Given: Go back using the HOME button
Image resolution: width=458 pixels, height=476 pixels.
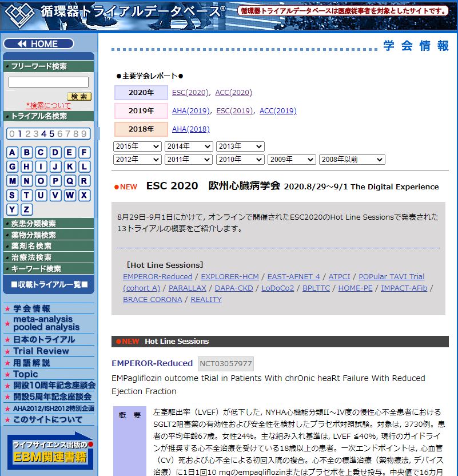Looking at the screenshot, I should coord(38,43).
